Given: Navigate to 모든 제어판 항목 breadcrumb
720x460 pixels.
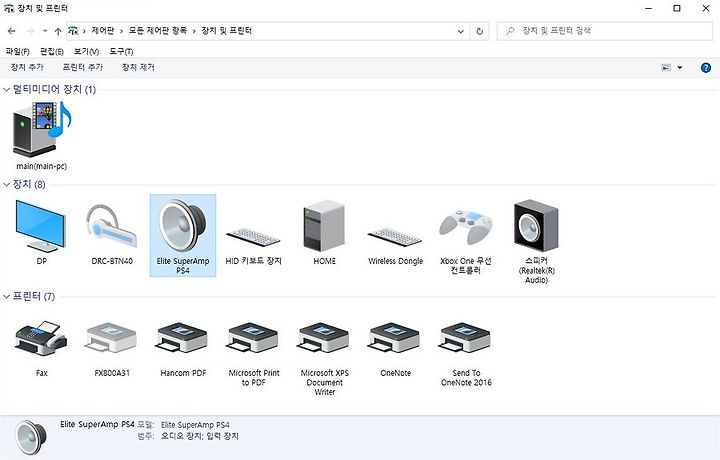Looking at the screenshot, I should [158, 31].
